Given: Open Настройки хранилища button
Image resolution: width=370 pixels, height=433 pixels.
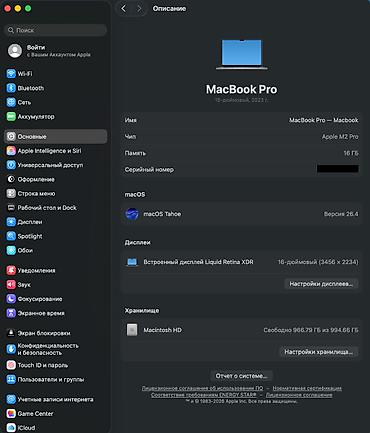Looking at the screenshot, I should [x=319, y=352].
